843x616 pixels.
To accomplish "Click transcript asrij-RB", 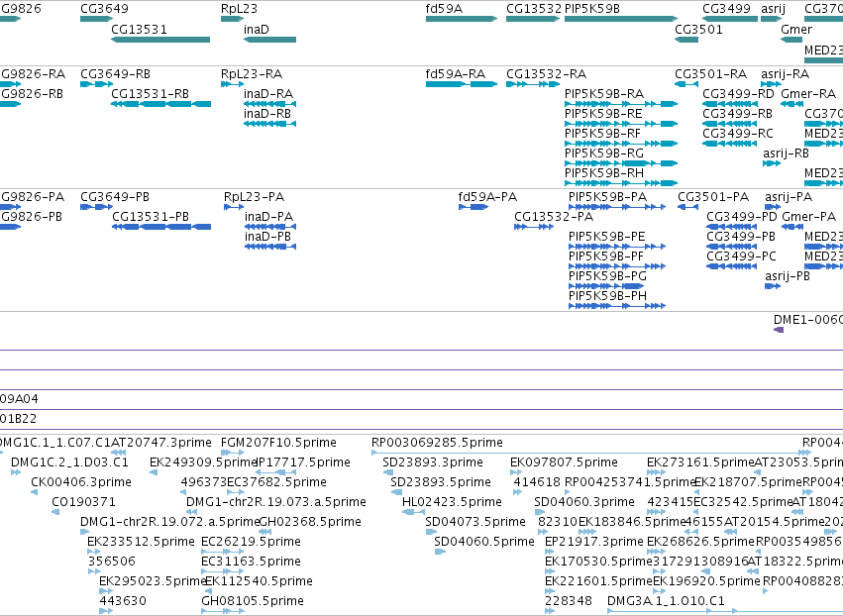I will [x=772, y=163].
